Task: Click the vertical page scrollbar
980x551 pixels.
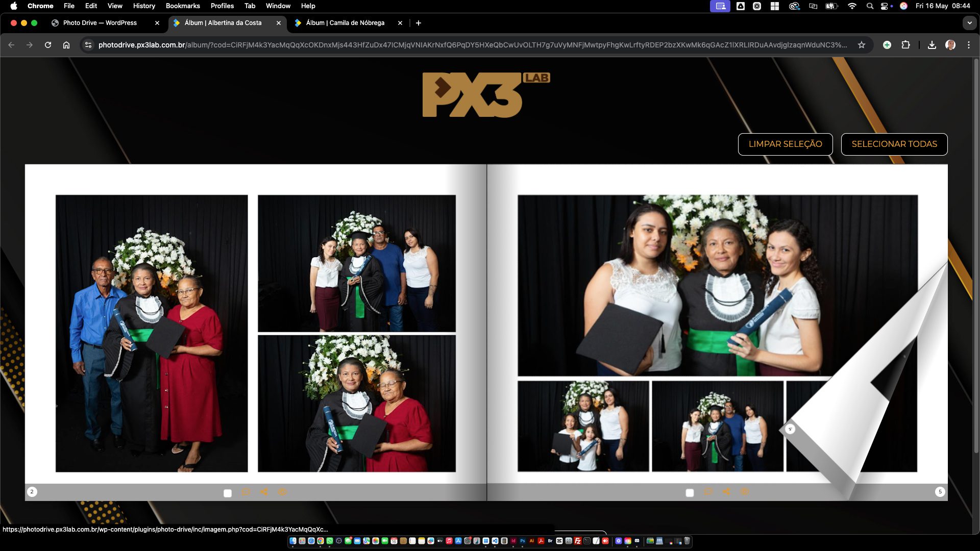Action: [x=976, y=255]
